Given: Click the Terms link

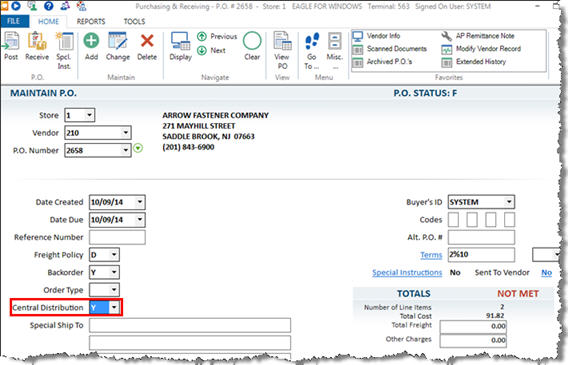Looking at the screenshot, I should [431, 255].
